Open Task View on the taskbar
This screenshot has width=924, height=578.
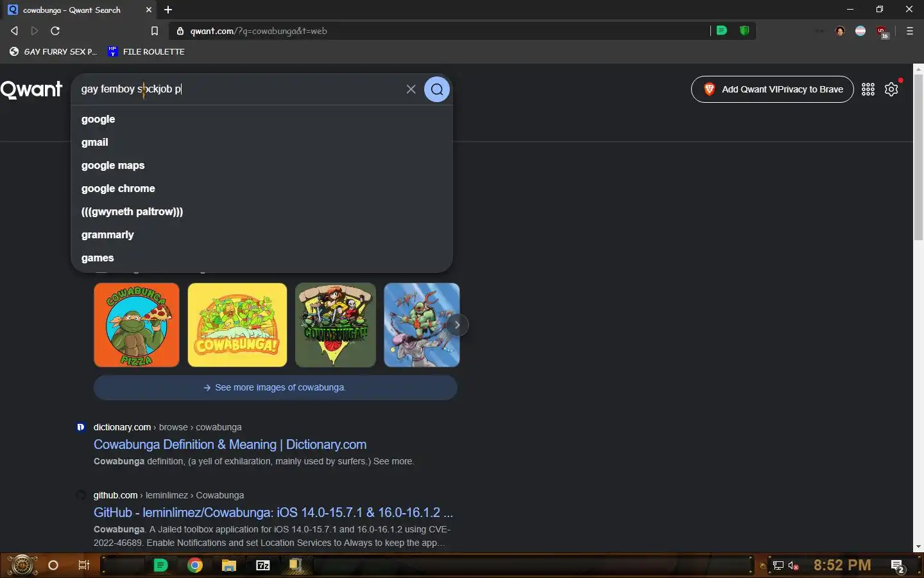click(x=83, y=565)
